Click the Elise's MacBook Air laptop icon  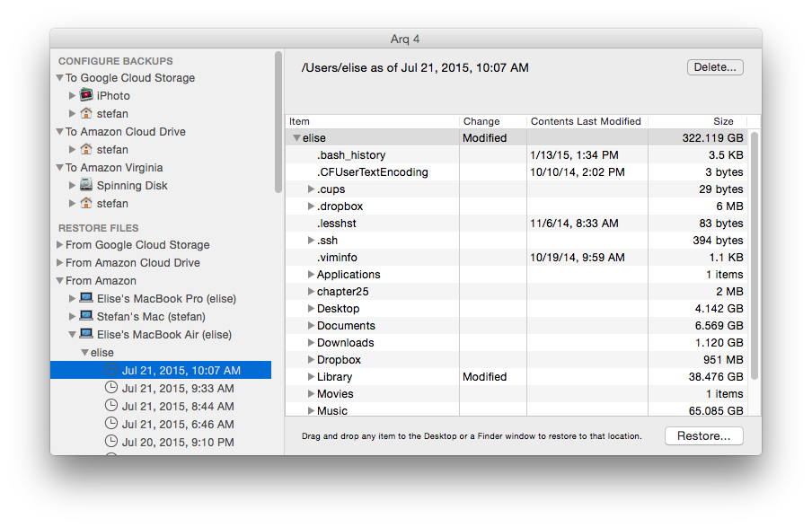point(86,334)
